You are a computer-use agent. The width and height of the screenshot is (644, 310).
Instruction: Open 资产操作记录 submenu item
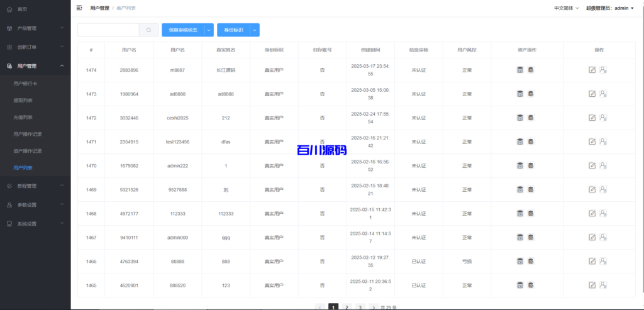(x=35, y=151)
